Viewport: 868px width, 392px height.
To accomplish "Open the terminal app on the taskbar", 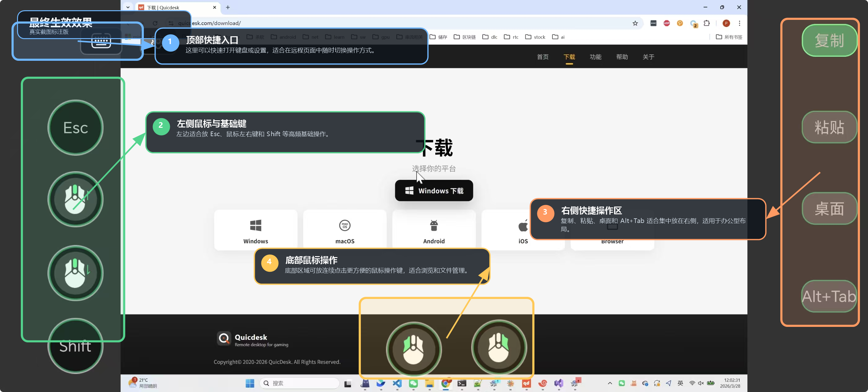I will 462,383.
